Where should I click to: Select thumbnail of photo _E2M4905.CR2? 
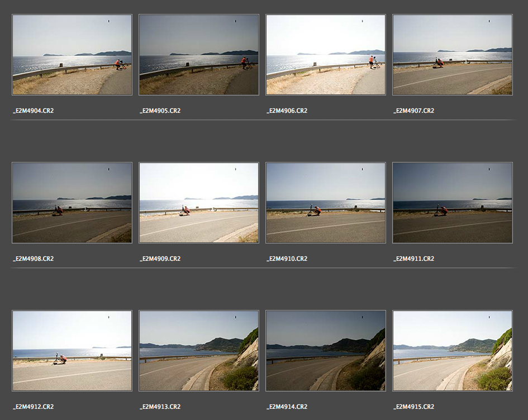[x=199, y=55]
